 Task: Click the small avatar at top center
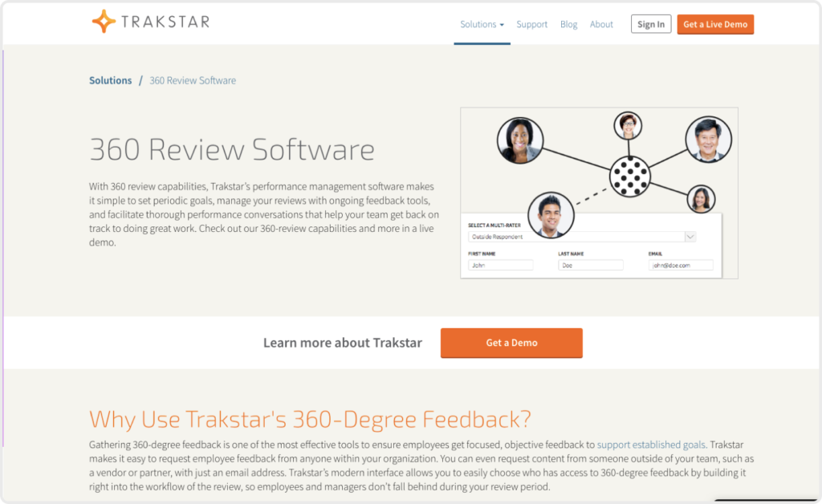click(627, 126)
